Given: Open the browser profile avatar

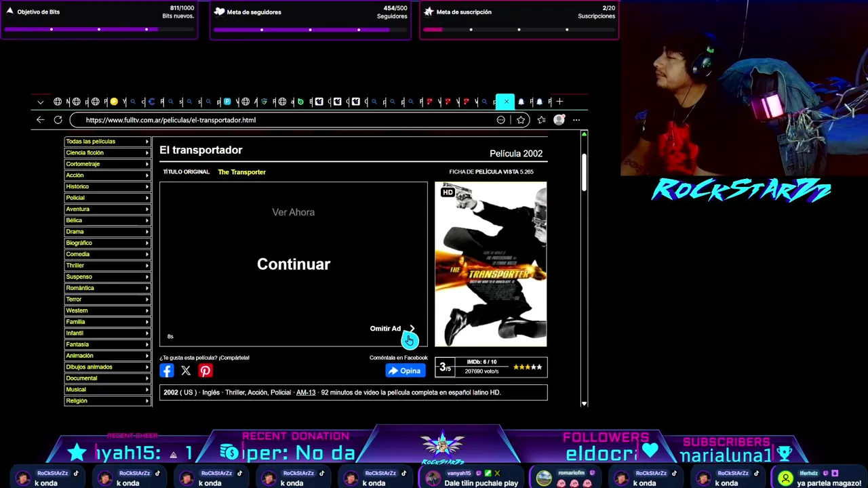Looking at the screenshot, I should 559,120.
